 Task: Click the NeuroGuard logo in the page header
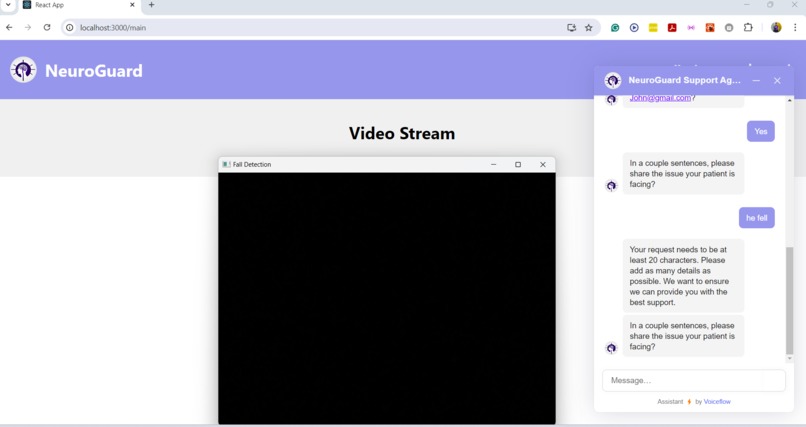pos(23,70)
